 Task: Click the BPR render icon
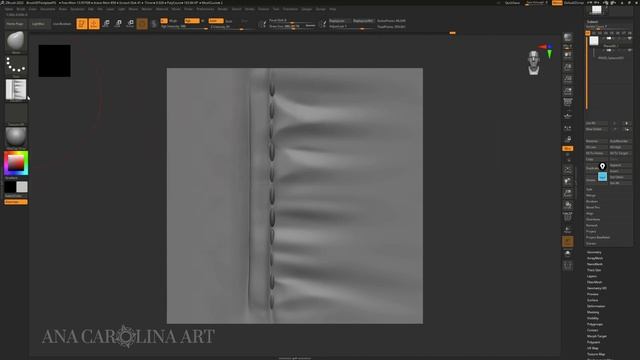click(x=568, y=38)
